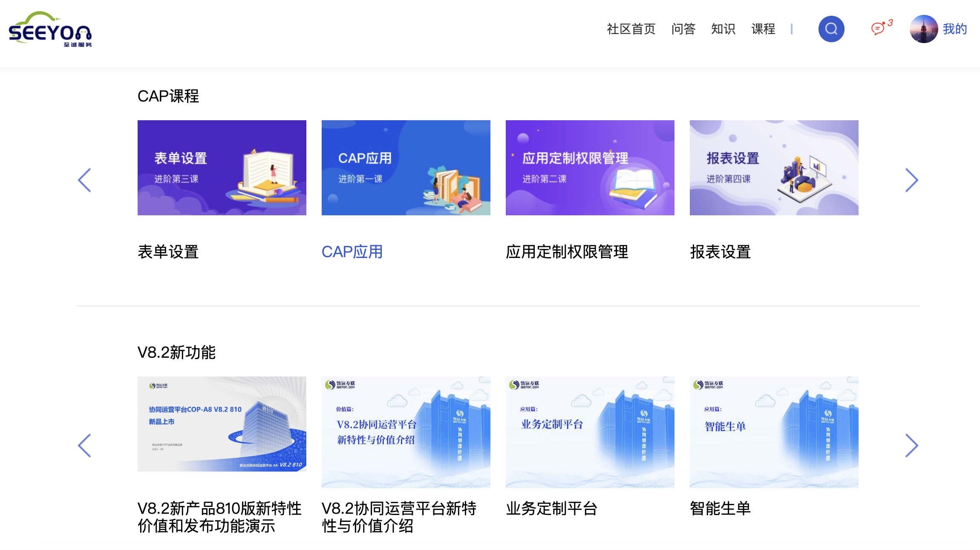
Task: Advance CAP课程 carousel with right arrow
Action: (x=911, y=180)
